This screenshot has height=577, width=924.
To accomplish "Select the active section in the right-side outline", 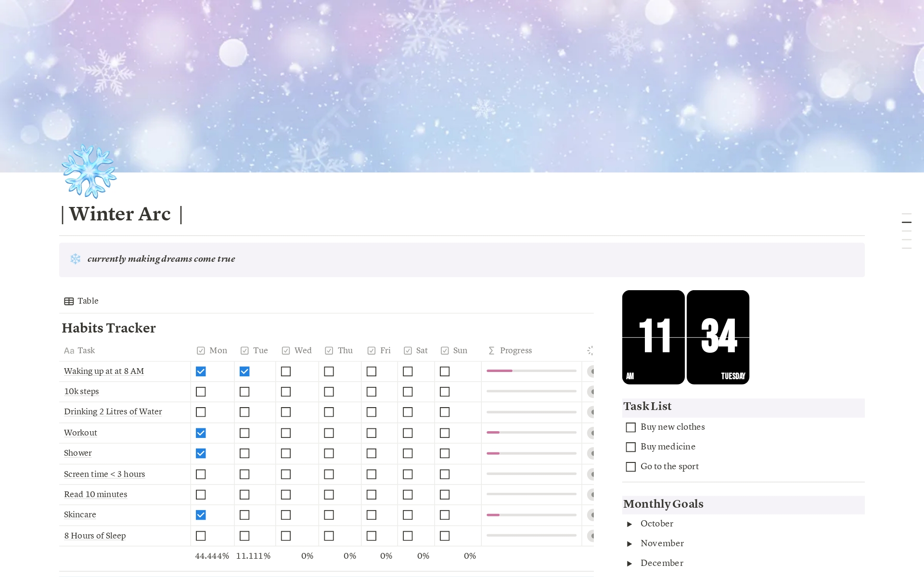I will (x=907, y=222).
